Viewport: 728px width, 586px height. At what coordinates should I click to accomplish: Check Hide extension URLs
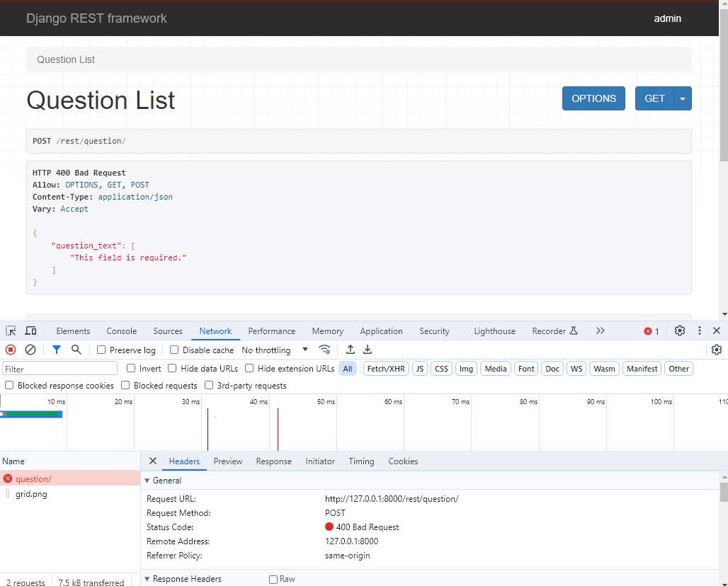tap(249, 369)
